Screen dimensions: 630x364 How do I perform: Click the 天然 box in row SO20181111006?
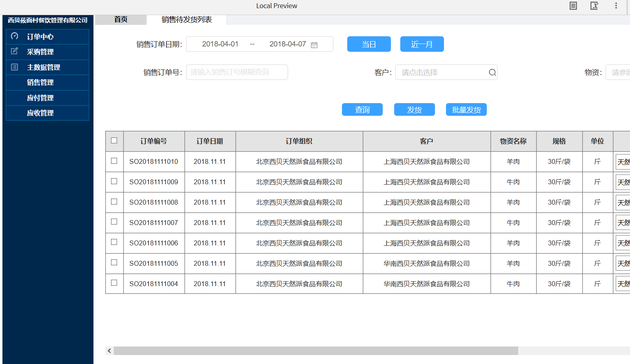(x=623, y=243)
